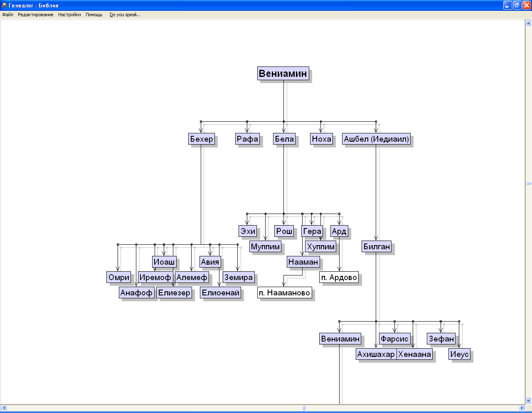Select the Иремоф node
Image resolution: width=532 pixels, height=413 pixels.
pos(155,277)
